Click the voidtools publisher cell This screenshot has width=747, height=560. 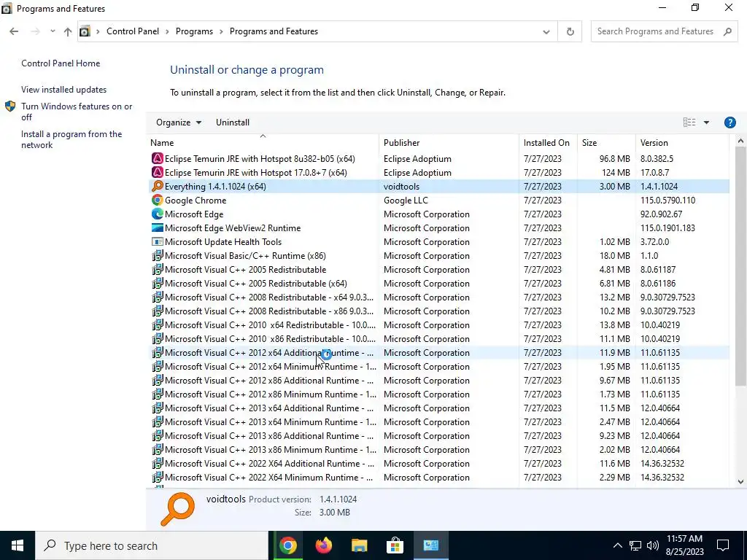(401, 186)
